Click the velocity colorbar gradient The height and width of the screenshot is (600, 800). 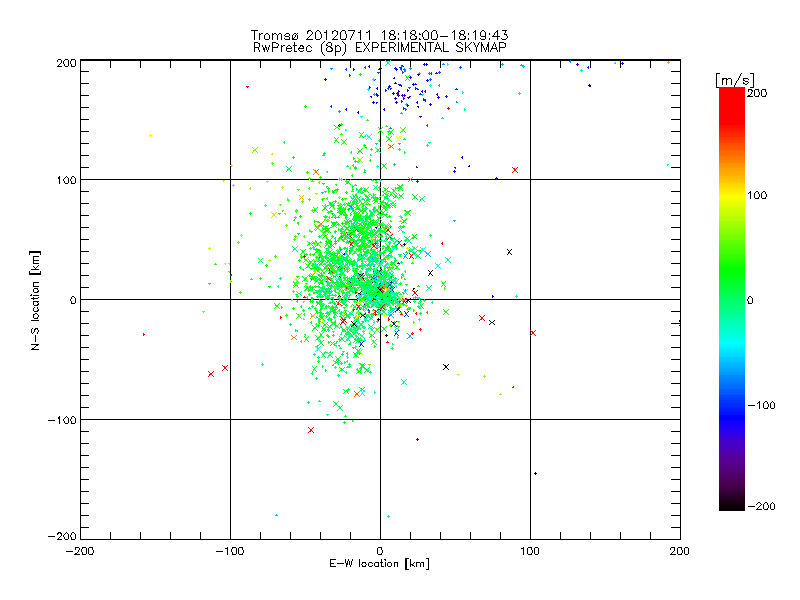click(x=732, y=299)
